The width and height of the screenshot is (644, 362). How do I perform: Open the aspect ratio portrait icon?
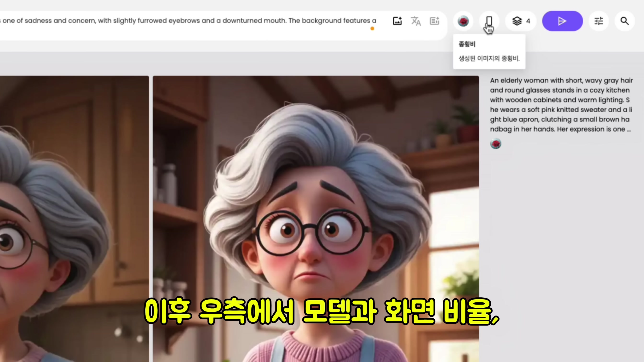489,21
